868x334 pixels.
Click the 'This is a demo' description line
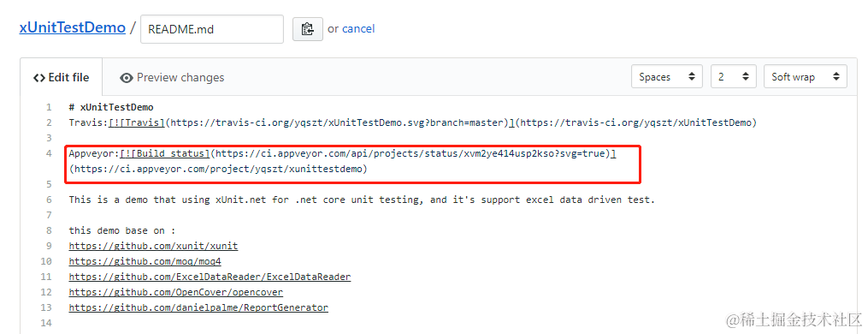tap(362, 200)
